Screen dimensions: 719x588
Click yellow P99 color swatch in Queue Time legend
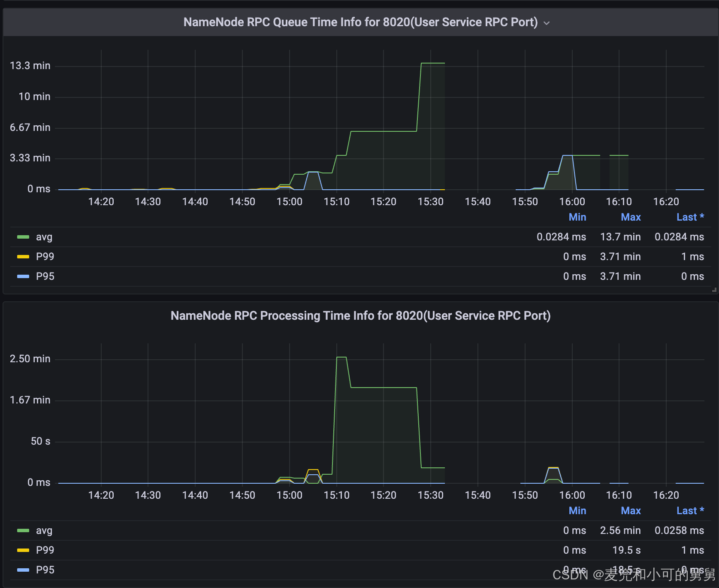tap(23, 257)
